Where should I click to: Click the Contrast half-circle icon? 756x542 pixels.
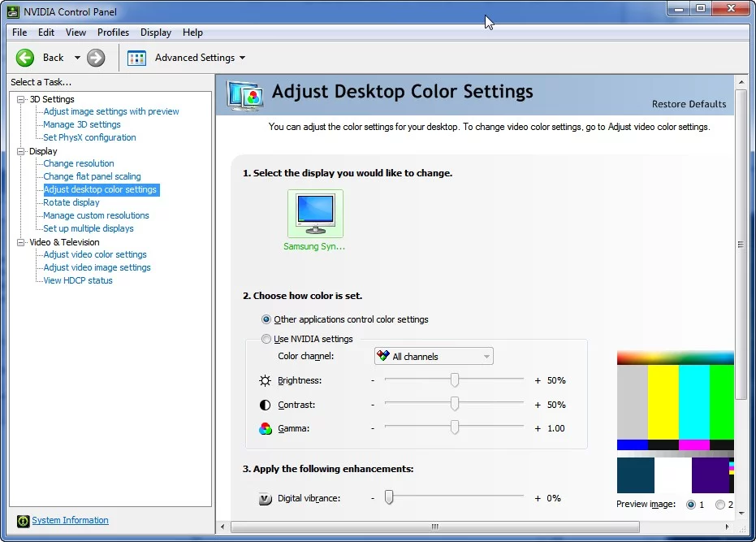pos(266,405)
